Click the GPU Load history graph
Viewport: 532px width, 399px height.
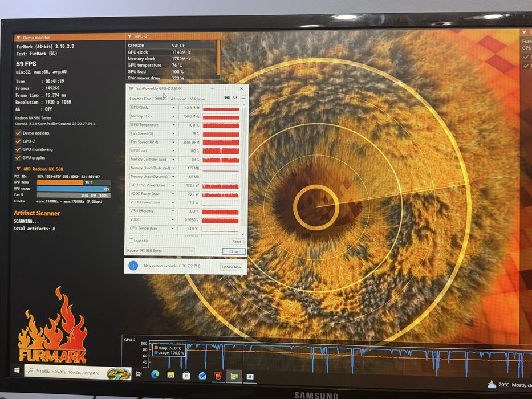tap(221, 151)
